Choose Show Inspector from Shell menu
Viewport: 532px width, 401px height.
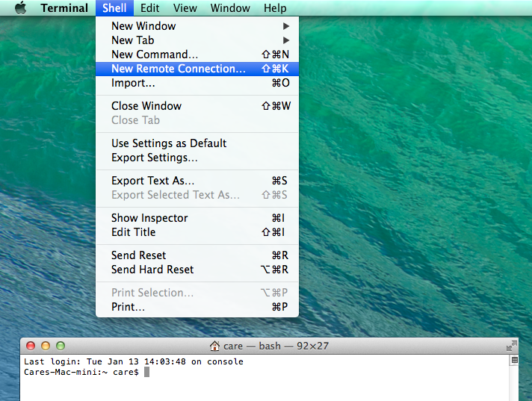pos(149,218)
